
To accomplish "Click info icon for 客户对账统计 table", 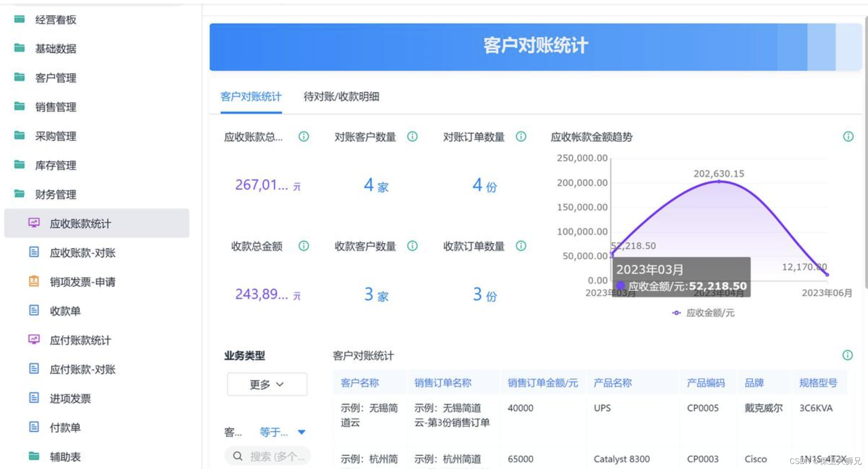I will pyautogui.click(x=847, y=355).
